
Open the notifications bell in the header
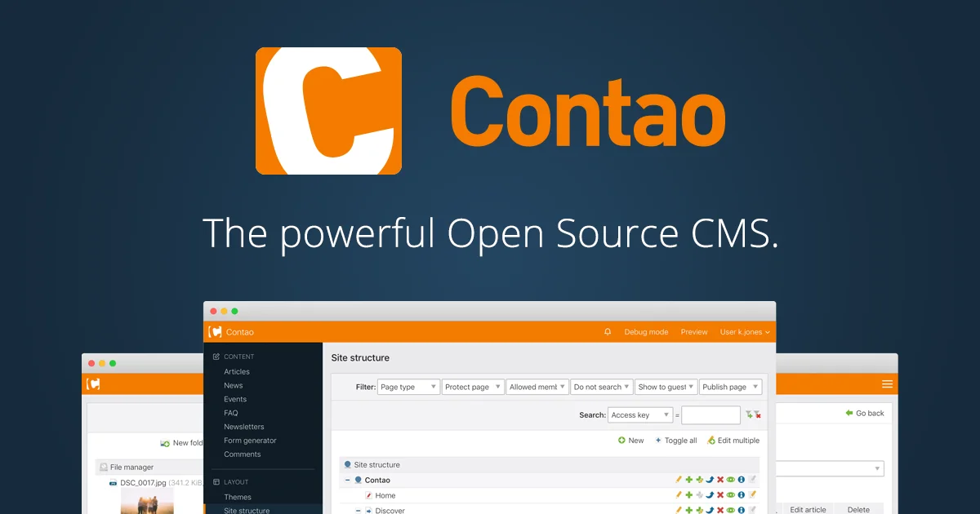(x=608, y=332)
